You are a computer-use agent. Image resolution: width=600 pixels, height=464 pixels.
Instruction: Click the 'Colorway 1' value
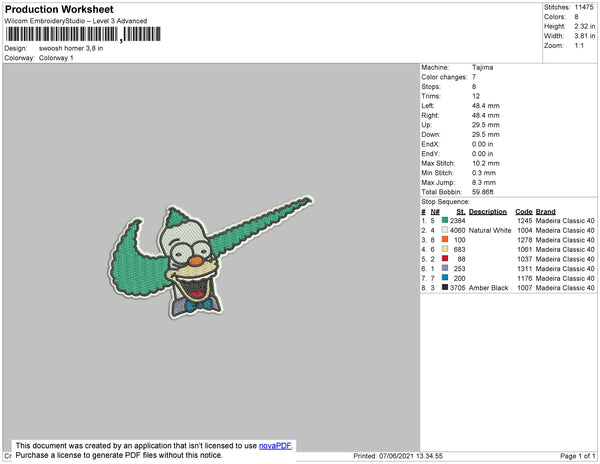[56, 58]
